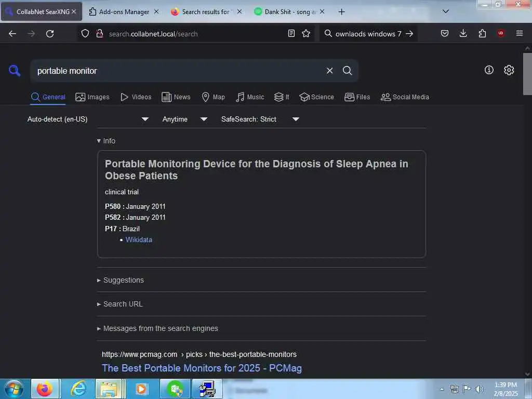The width and height of the screenshot is (532, 399).
Task: Click the pcmag.com result URL
Action: point(199,354)
